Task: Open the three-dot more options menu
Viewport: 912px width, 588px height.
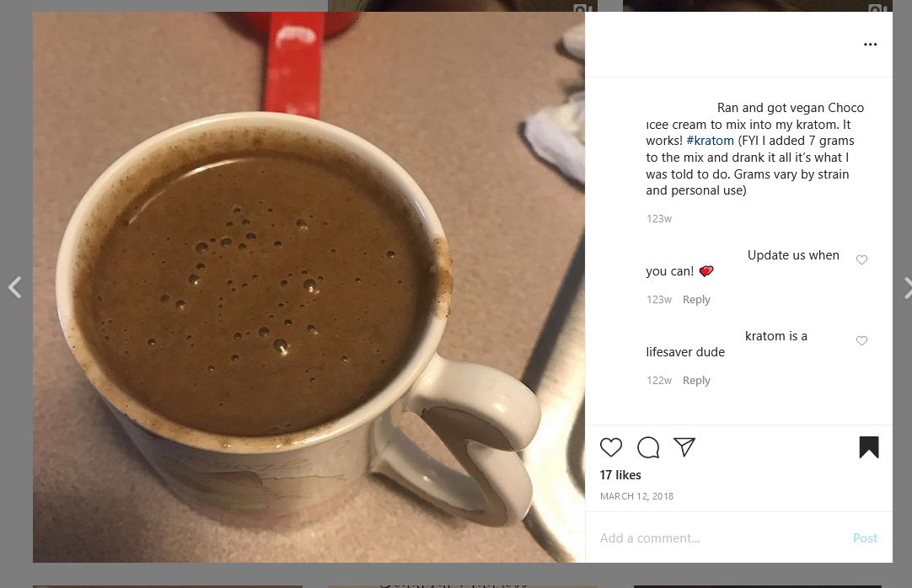Action: 870,45
